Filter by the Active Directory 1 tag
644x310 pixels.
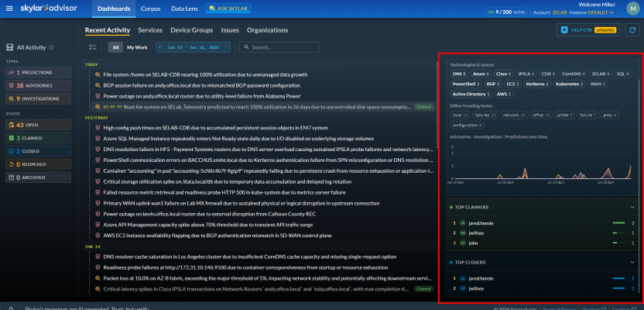click(x=471, y=94)
